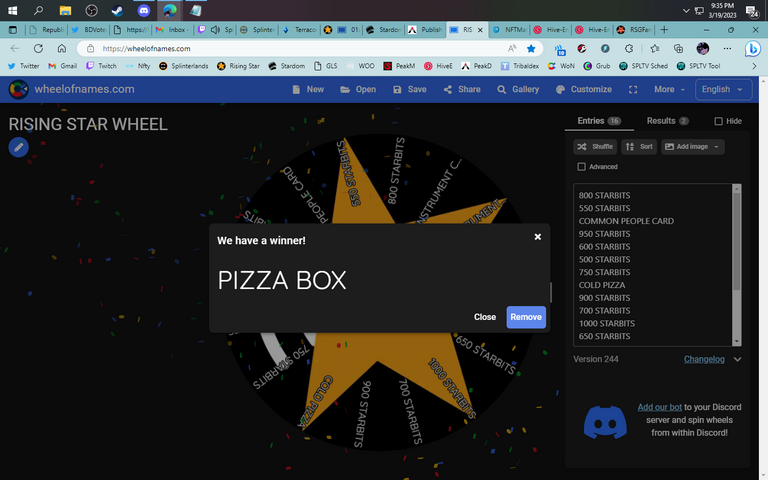The height and width of the screenshot is (480, 768).
Task: Click the 950 STARBITS entry
Action: click(x=604, y=234)
